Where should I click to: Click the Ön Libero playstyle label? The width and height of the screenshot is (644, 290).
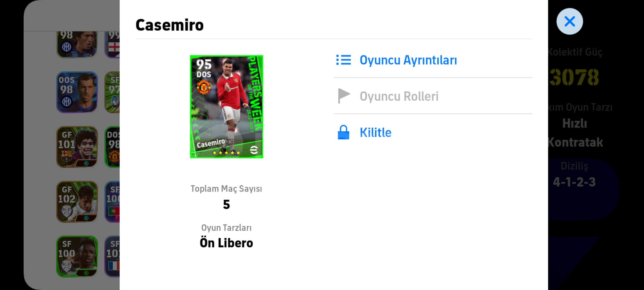point(226,243)
